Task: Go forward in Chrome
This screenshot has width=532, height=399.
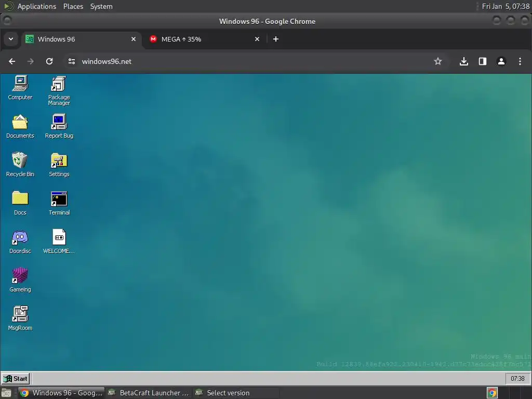Action: point(31,61)
